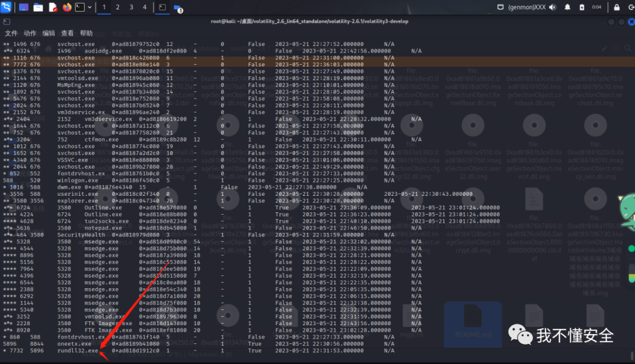Select oneetx.exe process name
Screen dimensions: 635x364
tap(74, 344)
